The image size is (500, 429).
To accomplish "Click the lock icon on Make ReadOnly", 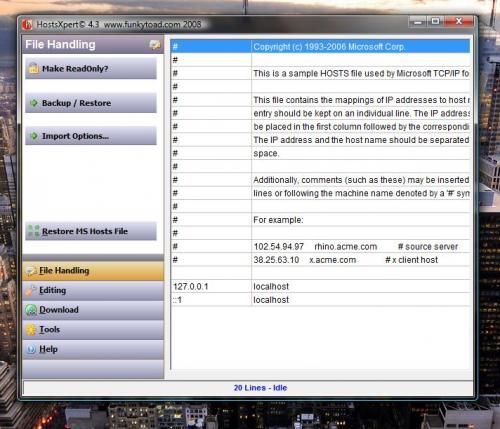I will point(33,68).
